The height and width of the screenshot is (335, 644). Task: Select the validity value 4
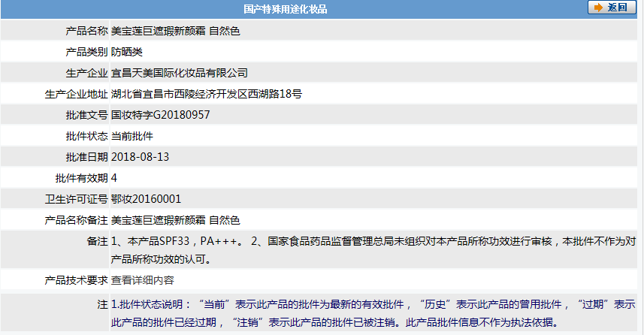pos(113,178)
